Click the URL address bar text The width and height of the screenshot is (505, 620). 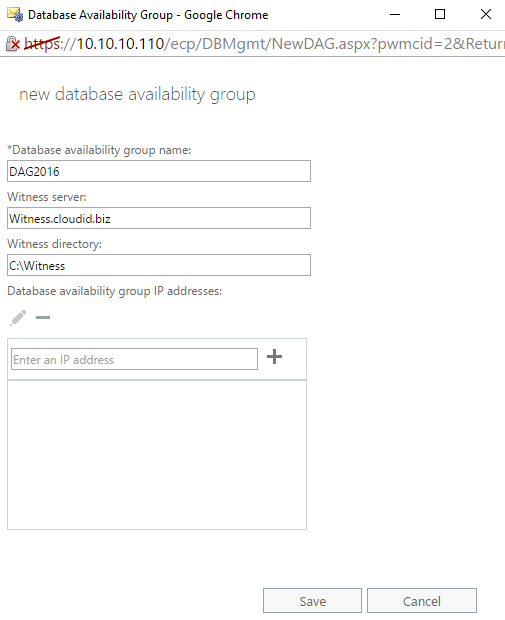[264, 44]
